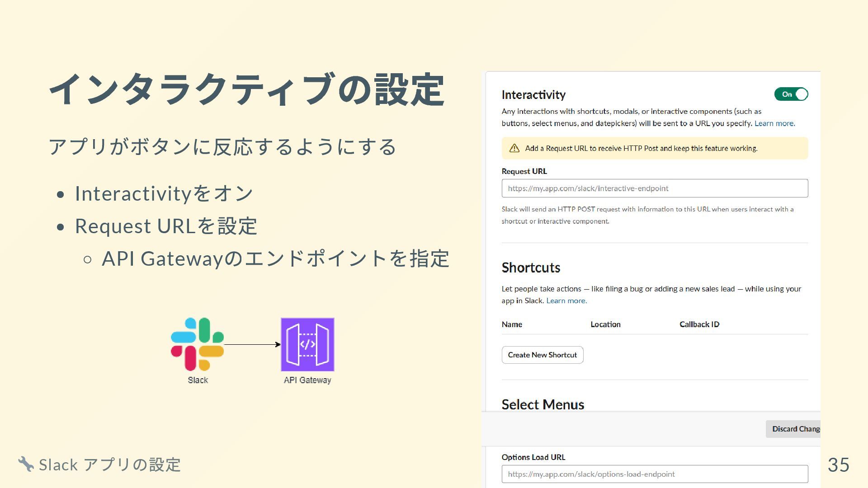The width and height of the screenshot is (868, 488).
Task: Click the arrow between Slack and API Gateway
Action: tap(252, 344)
